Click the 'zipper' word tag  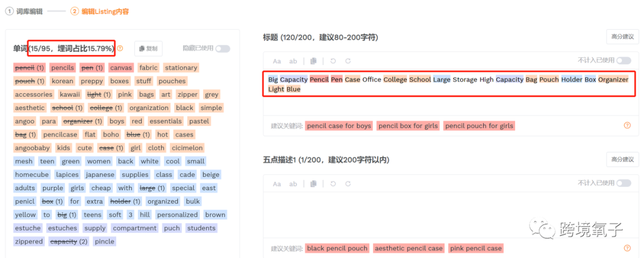click(x=188, y=94)
